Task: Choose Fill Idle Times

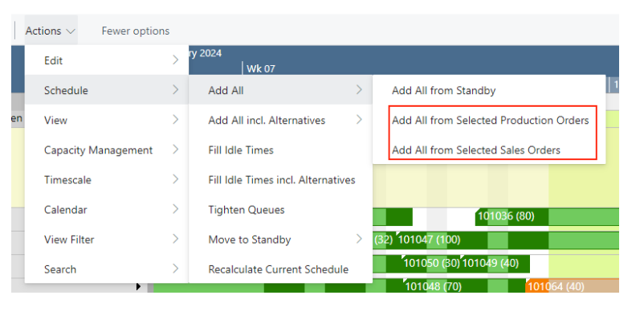Action: (241, 150)
